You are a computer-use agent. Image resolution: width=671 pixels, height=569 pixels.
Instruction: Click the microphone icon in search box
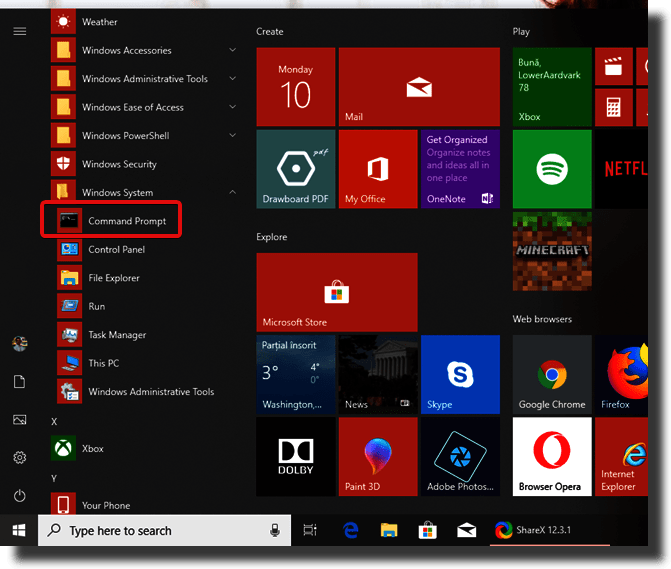click(x=275, y=530)
